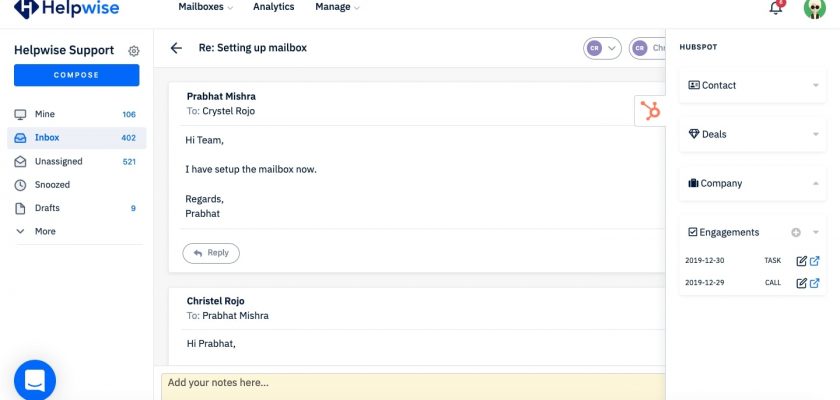Viewport: 840px width, 400px height.
Task: Go back with the arrow icon
Action: (176, 48)
